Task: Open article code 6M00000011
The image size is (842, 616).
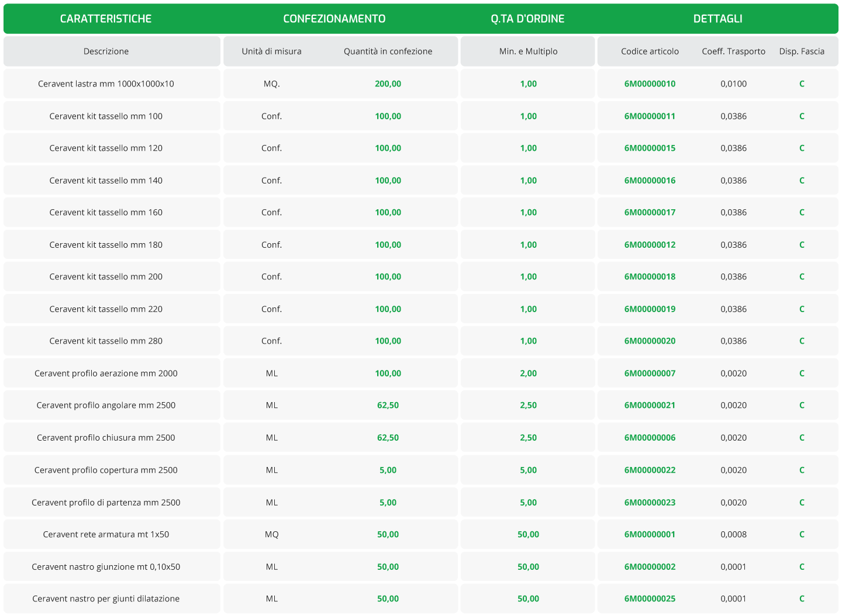Action: pyautogui.click(x=650, y=116)
